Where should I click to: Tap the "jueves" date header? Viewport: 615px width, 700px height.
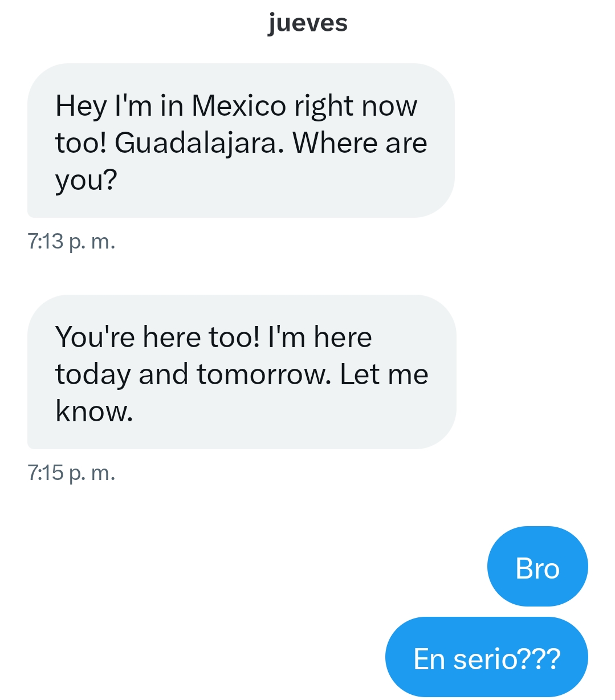coord(307,24)
